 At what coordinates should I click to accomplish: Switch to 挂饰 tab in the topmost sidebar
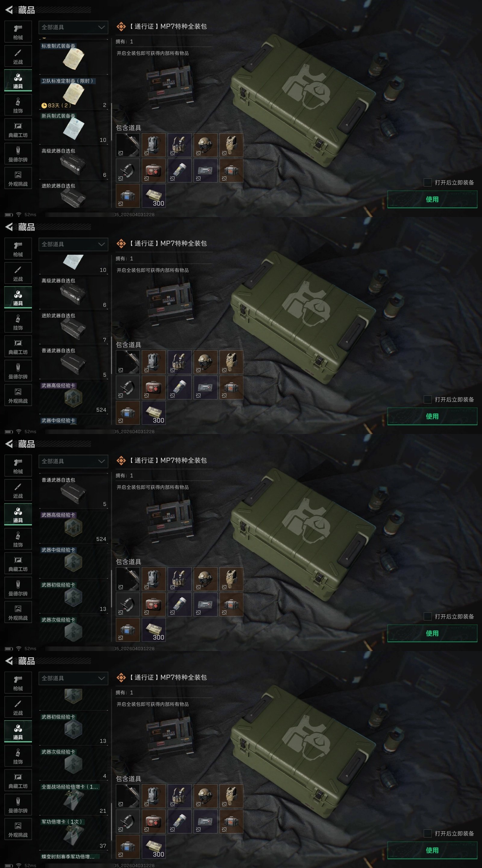point(18,105)
